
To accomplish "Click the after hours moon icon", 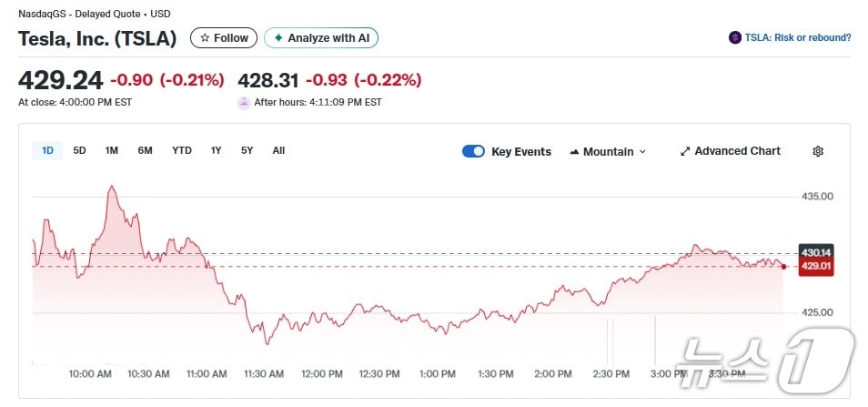I will point(244,103).
